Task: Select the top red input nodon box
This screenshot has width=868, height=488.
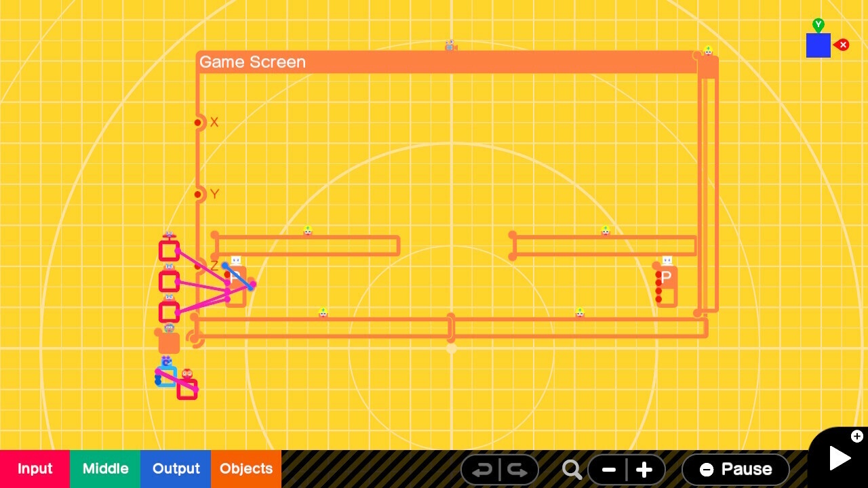Action: [169, 250]
